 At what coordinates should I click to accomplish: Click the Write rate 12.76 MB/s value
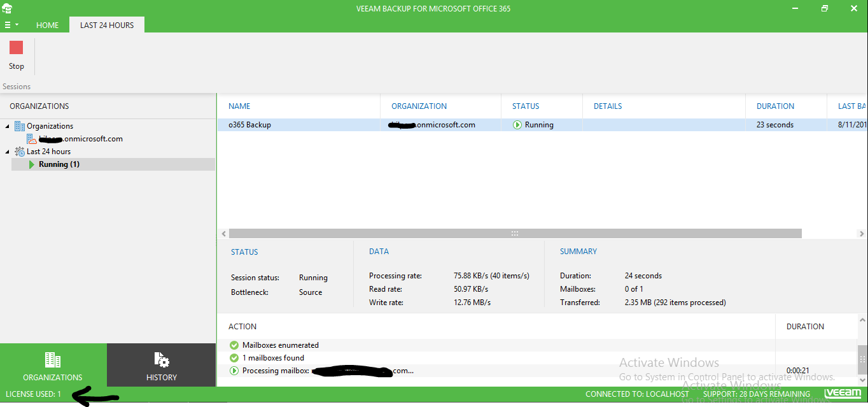(x=472, y=303)
